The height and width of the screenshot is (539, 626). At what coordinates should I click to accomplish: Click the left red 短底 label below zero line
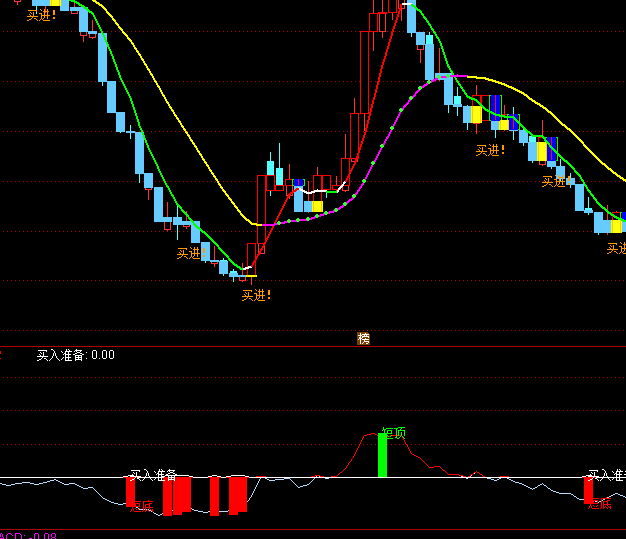tap(141, 505)
